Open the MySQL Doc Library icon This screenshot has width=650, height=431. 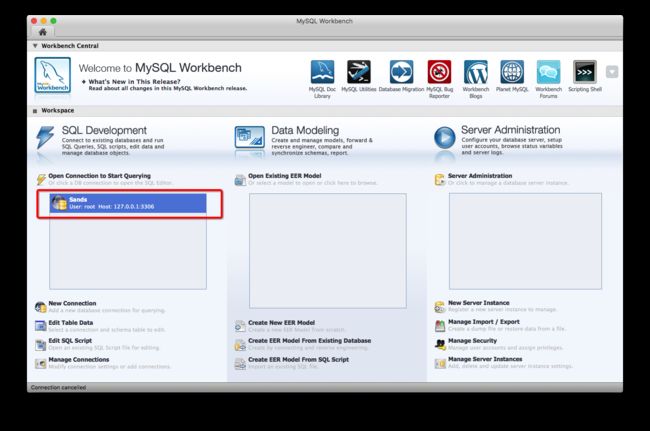[x=322, y=72]
